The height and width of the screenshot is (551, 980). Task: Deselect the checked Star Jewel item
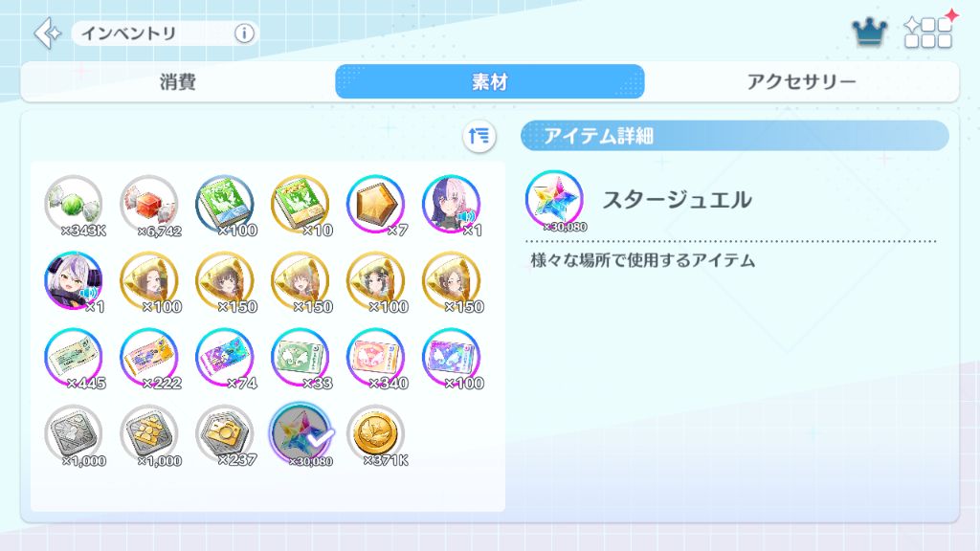coord(301,435)
